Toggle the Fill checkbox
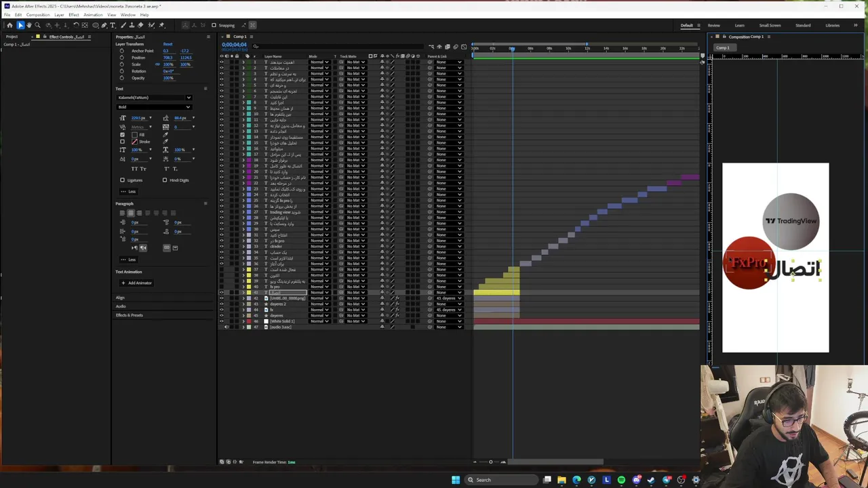This screenshot has width=868, height=488. [x=122, y=135]
